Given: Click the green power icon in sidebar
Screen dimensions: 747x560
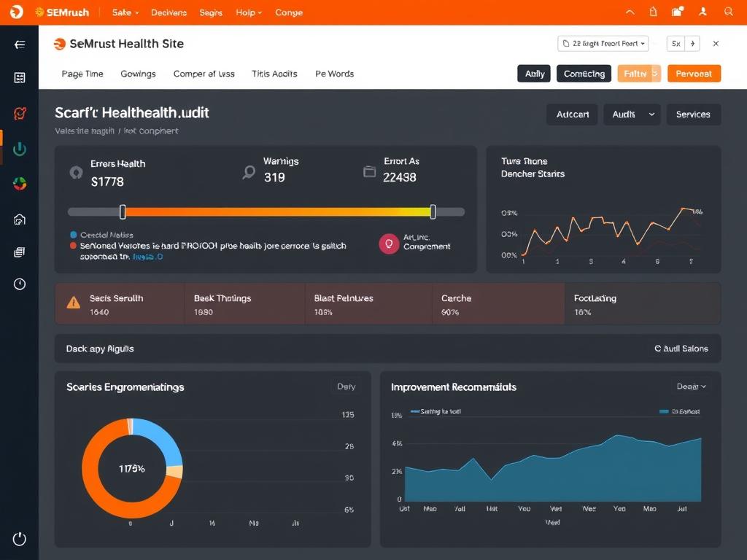Looking at the screenshot, I should pyautogui.click(x=20, y=149).
